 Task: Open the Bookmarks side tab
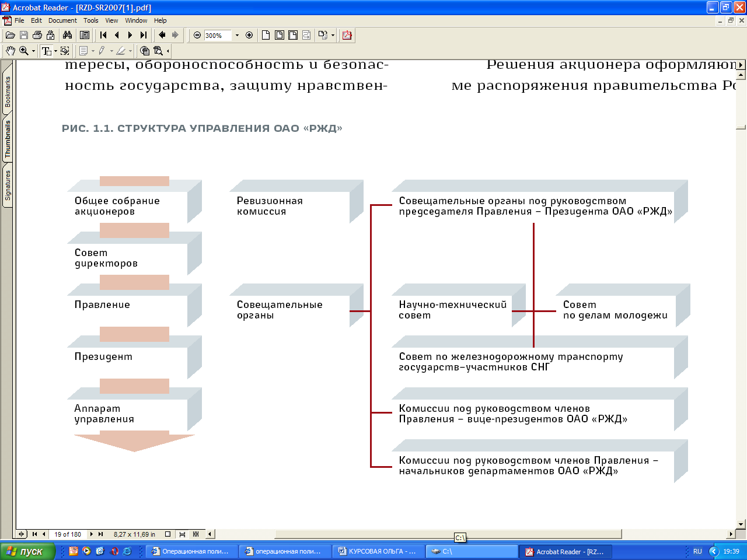tap(8, 92)
